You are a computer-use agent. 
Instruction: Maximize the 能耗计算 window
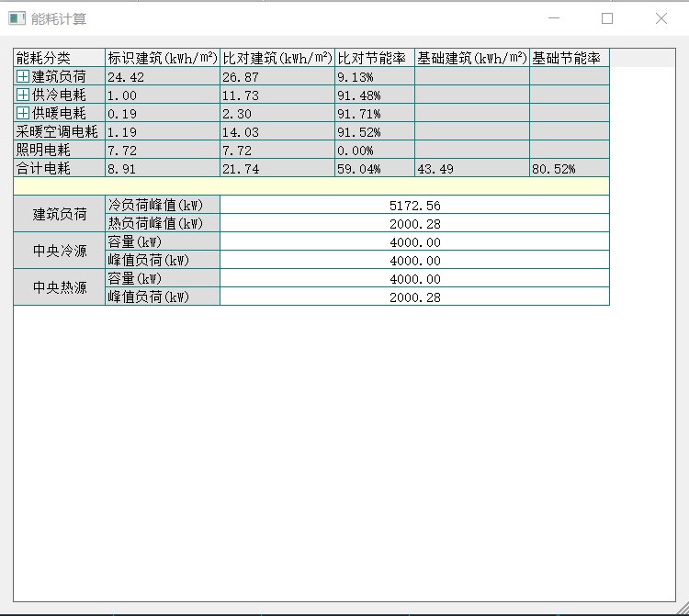[607, 18]
